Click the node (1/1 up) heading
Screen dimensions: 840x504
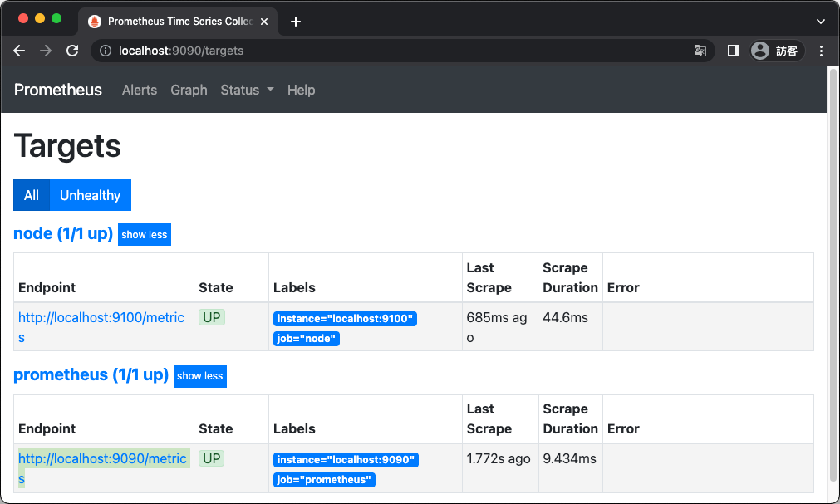[x=63, y=234]
